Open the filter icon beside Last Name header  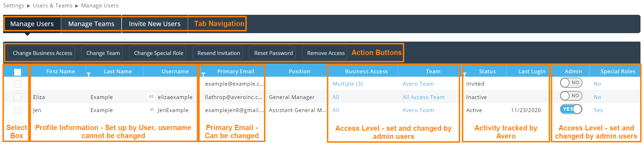[89, 74]
